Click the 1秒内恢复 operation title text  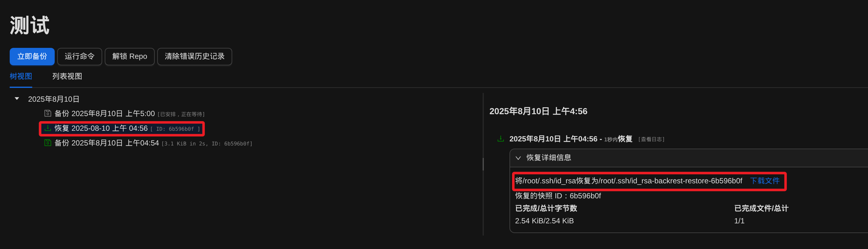click(618, 139)
